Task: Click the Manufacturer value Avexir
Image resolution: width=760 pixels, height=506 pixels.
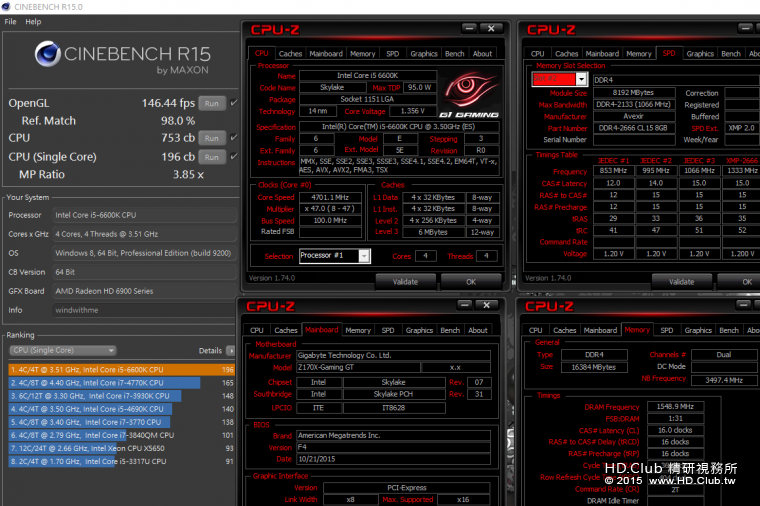Action: pos(633,116)
